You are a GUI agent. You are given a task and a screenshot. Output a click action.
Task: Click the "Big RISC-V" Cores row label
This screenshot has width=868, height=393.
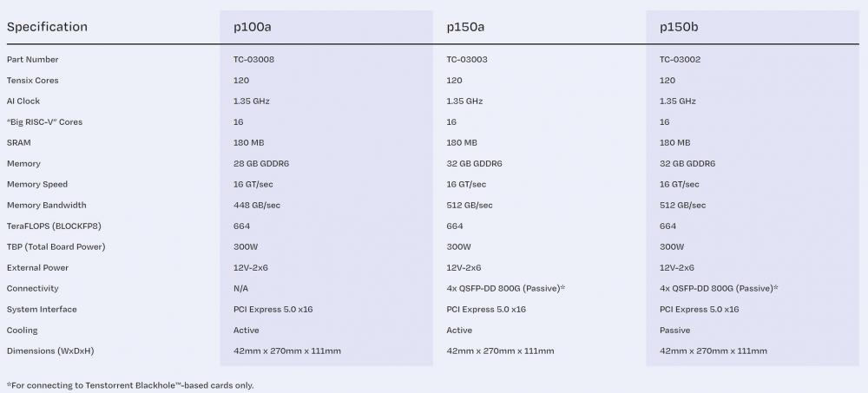44,122
